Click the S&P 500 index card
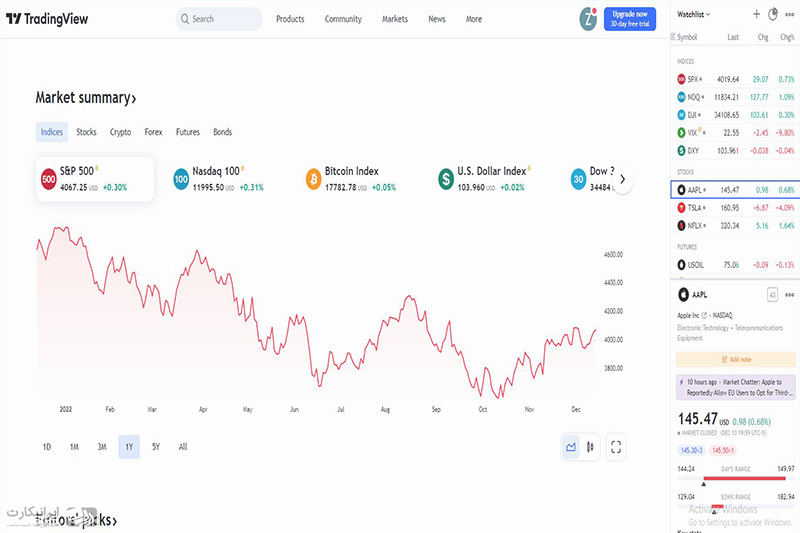The height and width of the screenshot is (533, 800). 95,179
